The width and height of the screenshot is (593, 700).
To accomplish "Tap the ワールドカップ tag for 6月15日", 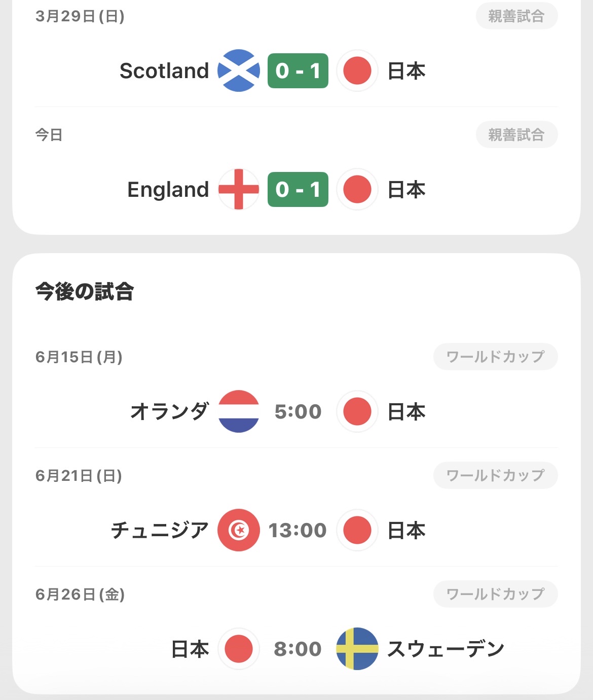I will point(495,357).
